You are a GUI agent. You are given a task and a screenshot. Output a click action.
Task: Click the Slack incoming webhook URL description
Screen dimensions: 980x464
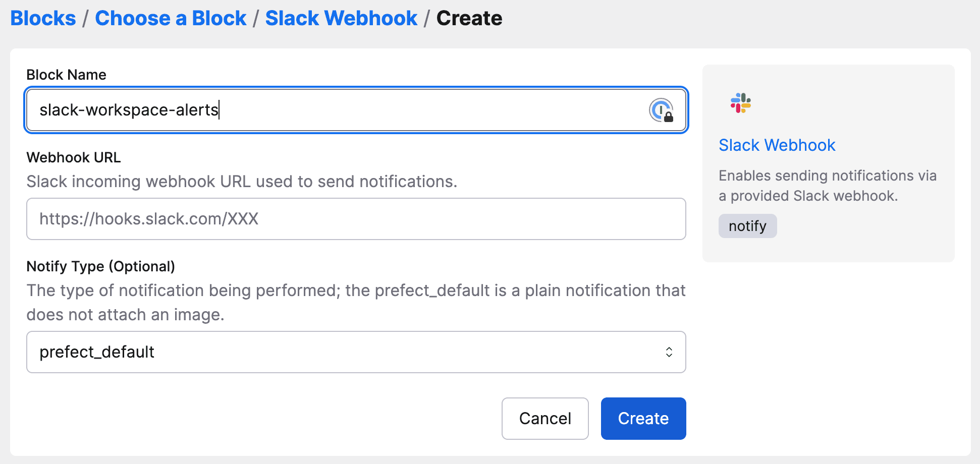pos(242,182)
